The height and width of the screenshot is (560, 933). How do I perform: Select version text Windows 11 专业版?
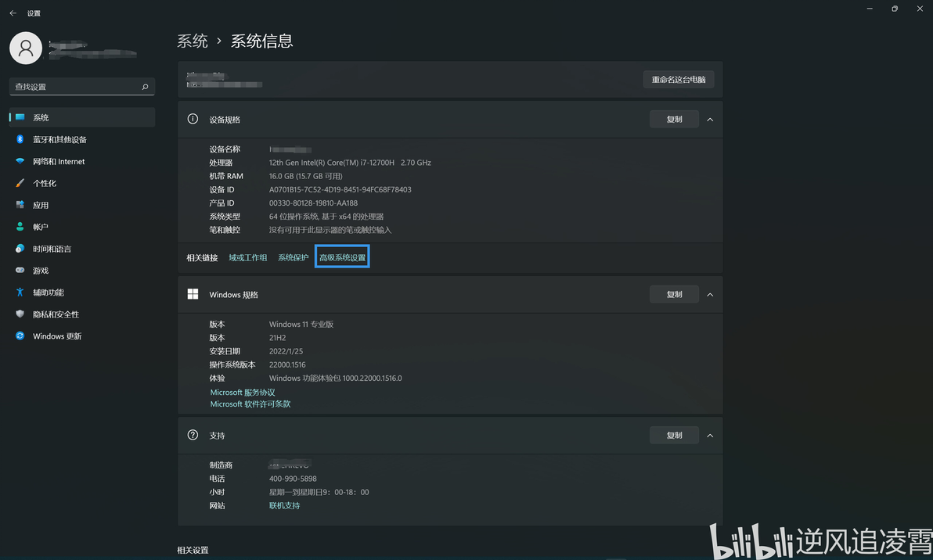coord(301,324)
